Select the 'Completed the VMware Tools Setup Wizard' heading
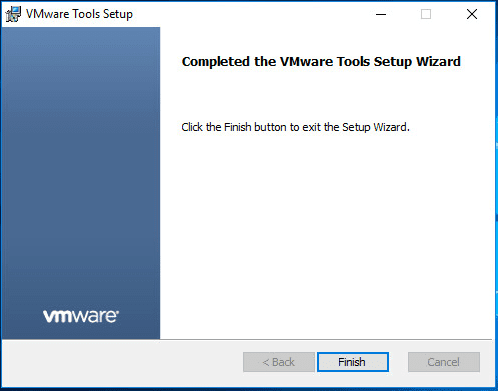The image size is (498, 391). coord(321,62)
